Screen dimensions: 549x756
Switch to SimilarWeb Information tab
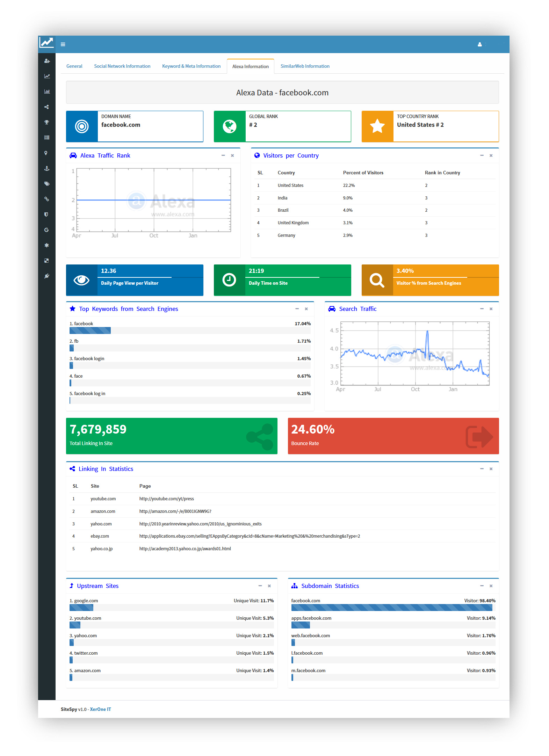(x=305, y=66)
